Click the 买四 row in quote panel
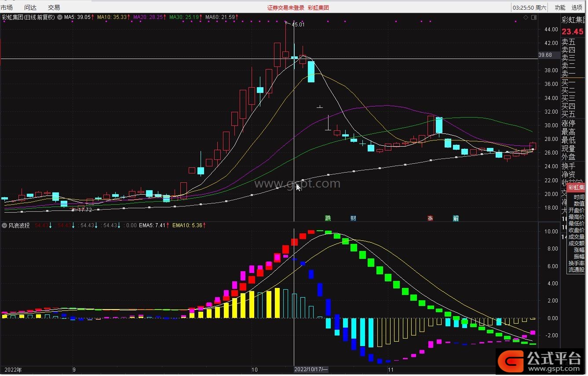 [x=568, y=107]
